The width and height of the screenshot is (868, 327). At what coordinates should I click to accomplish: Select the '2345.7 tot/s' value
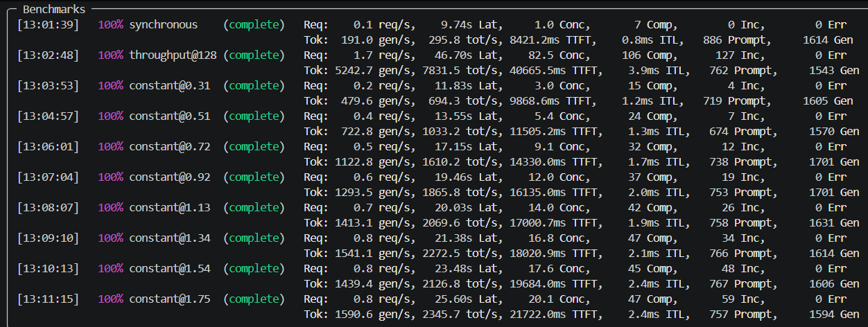[x=458, y=315]
